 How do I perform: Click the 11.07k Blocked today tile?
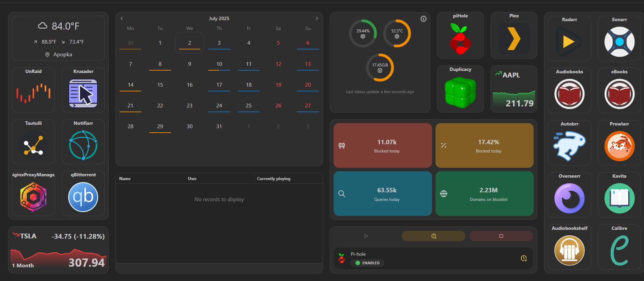pyautogui.click(x=383, y=145)
